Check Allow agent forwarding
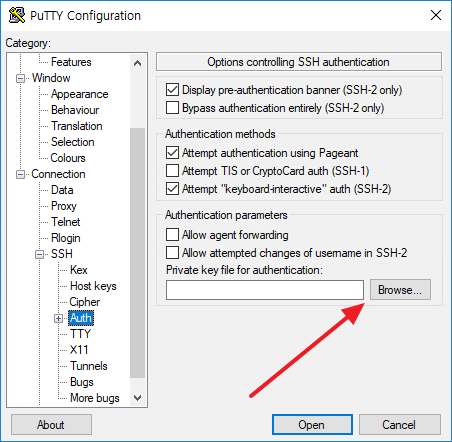452x442 pixels. pos(172,235)
